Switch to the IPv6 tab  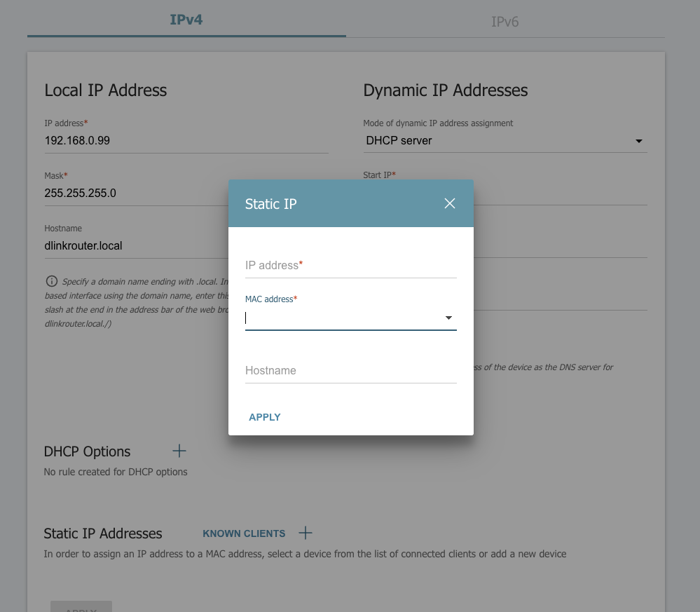505,22
